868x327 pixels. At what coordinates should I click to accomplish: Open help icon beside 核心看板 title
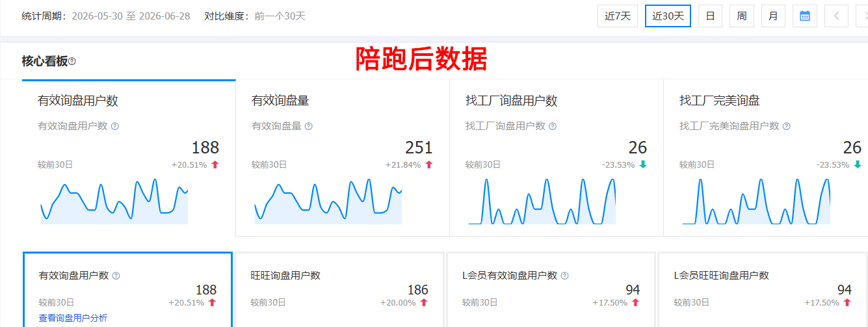(72, 61)
